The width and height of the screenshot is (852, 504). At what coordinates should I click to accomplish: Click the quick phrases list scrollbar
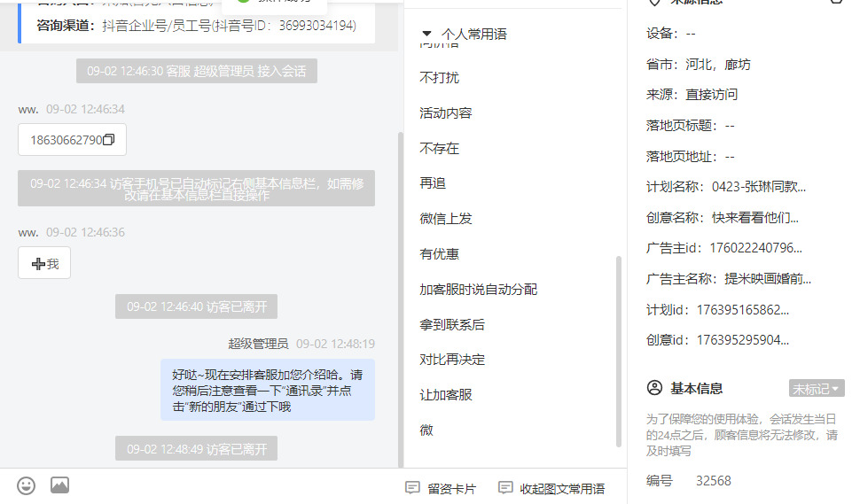tap(618, 352)
